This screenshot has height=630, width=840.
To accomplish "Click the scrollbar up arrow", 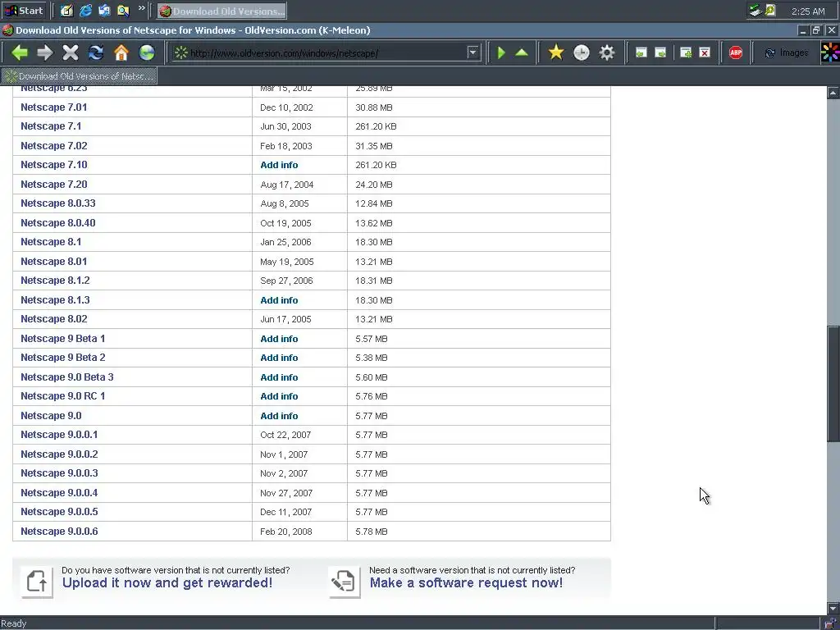I will coord(833,93).
